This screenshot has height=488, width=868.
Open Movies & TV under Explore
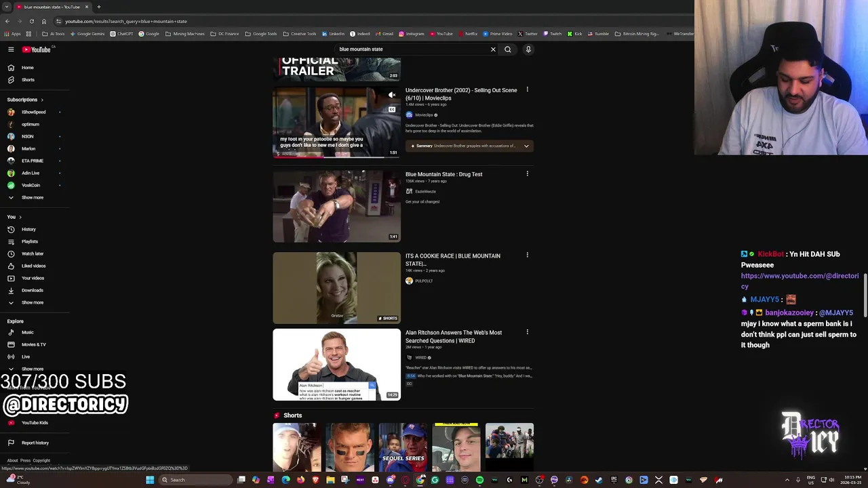click(x=34, y=344)
